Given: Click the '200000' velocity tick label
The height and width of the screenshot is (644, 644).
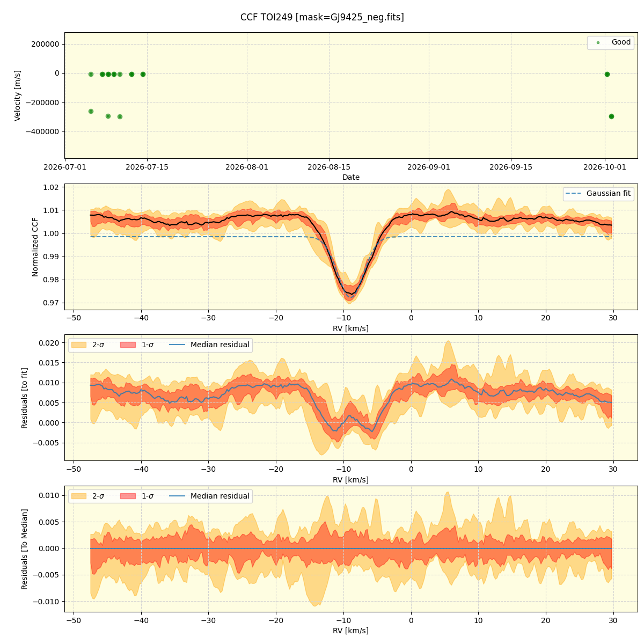Looking at the screenshot, I should (46, 44).
